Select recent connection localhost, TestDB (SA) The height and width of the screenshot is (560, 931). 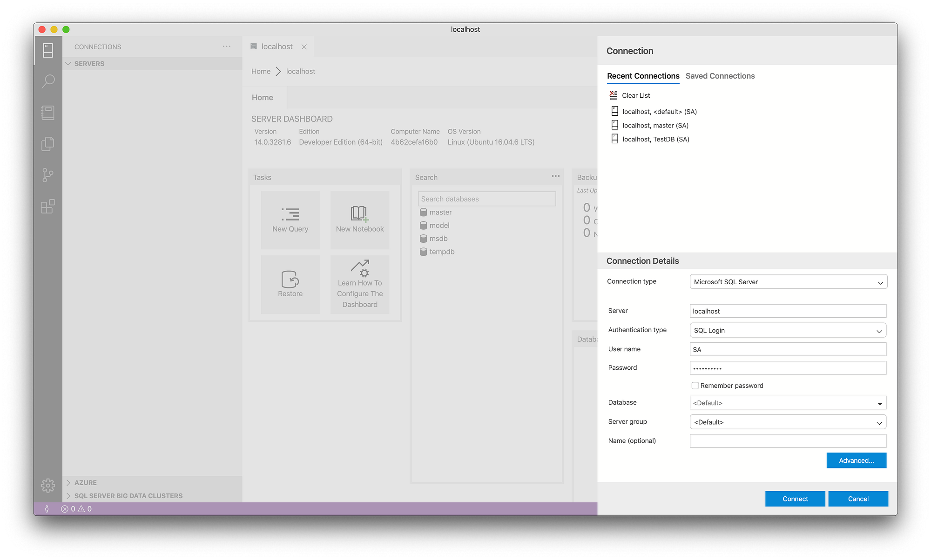click(x=655, y=139)
